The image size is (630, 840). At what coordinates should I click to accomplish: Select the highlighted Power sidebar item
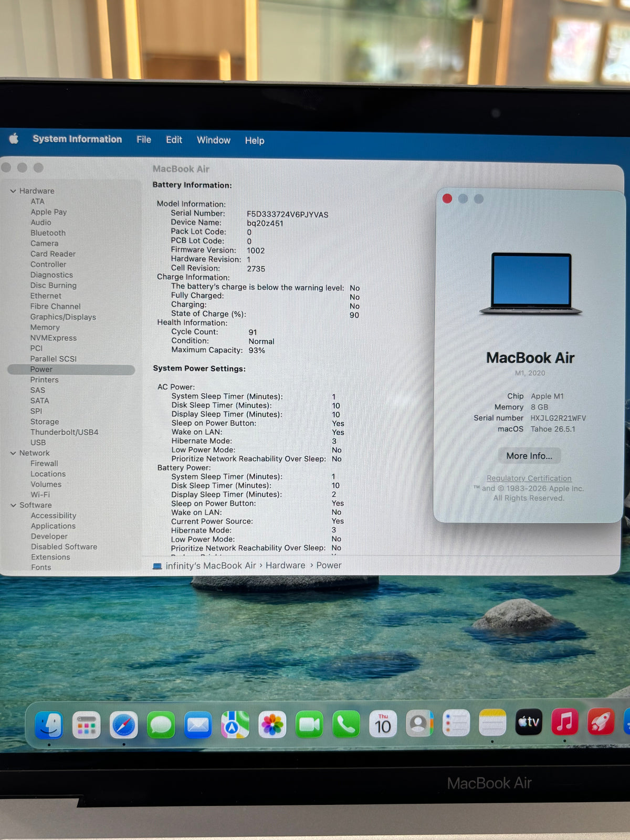(71, 370)
